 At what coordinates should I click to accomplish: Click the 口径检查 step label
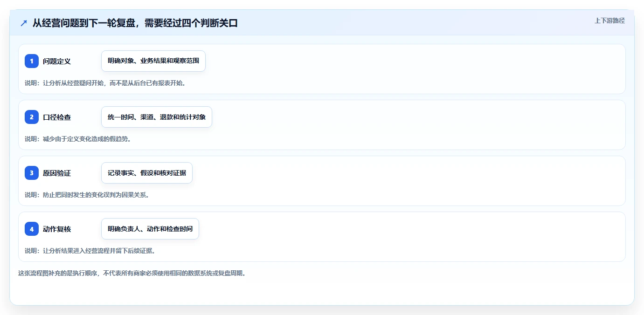pyautogui.click(x=57, y=117)
